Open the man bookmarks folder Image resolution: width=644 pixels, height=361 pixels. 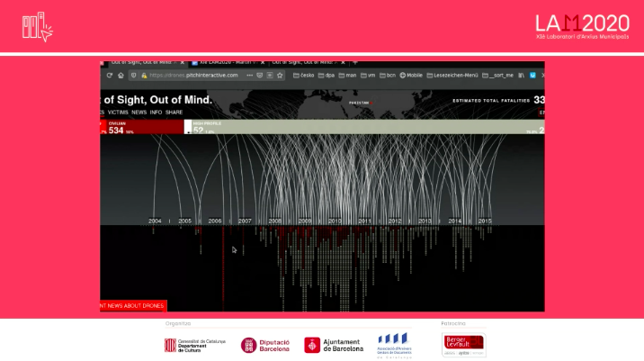[348, 76]
